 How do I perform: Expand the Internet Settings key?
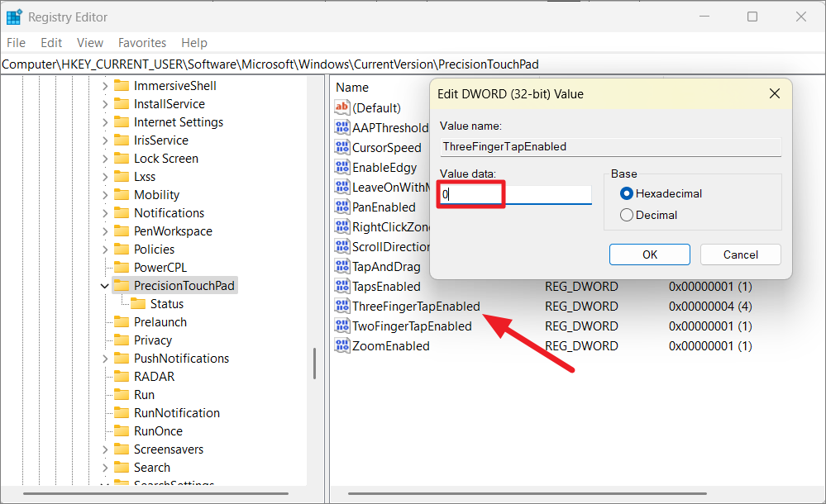point(105,122)
